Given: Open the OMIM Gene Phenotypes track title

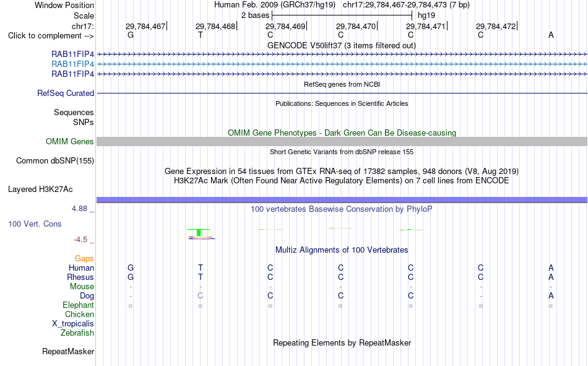Looking at the screenshot, I should click(342, 133).
